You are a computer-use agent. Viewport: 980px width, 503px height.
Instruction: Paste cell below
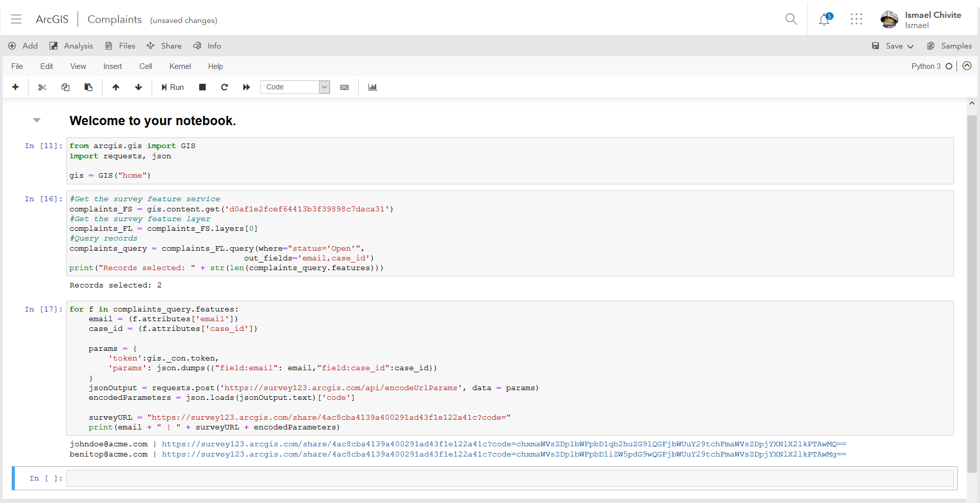point(88,87)
